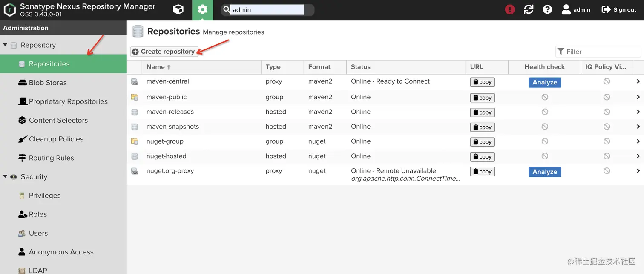Copy URL for maven-snapshots
This screenshot has width=644, height=274.
click(482, 127)
